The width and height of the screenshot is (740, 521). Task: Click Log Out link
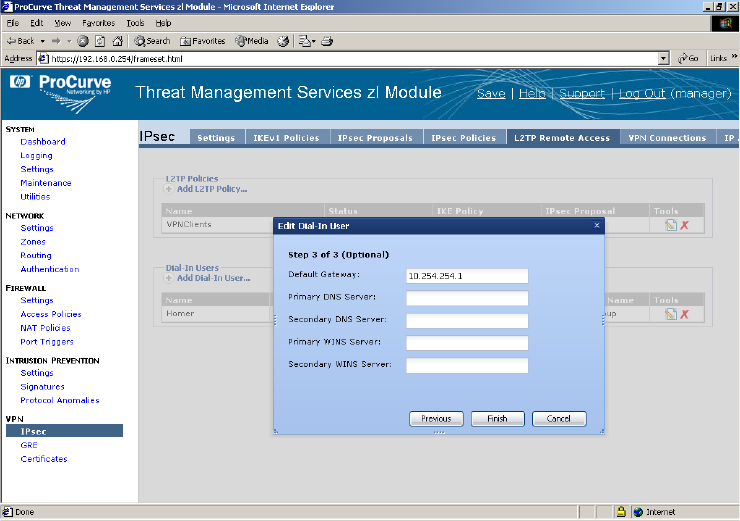click(642, 93)
